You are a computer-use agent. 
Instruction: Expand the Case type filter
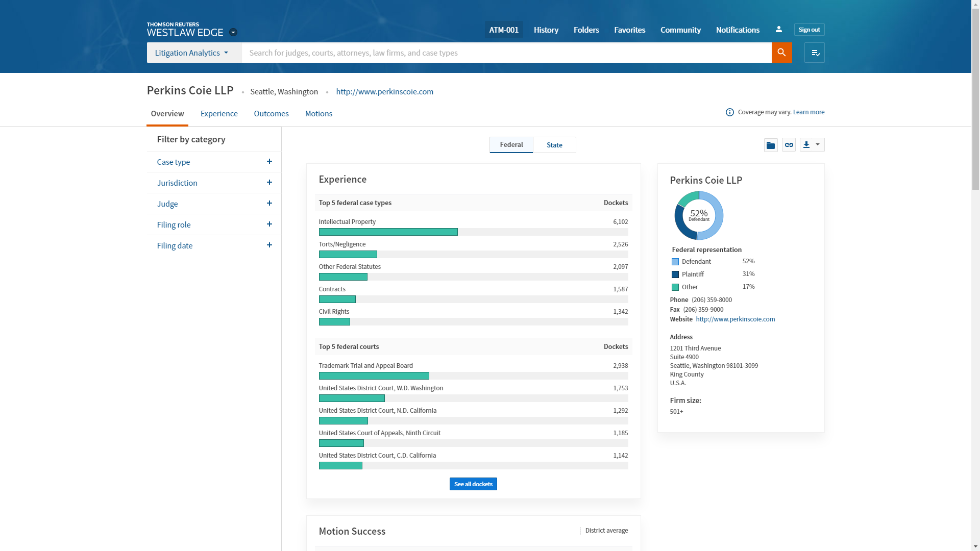[269, 162]
